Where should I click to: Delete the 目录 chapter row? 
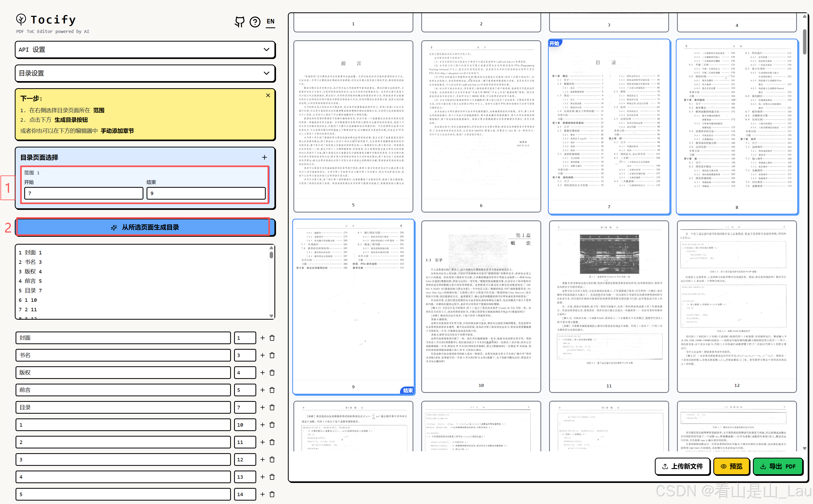pos(272,407)
